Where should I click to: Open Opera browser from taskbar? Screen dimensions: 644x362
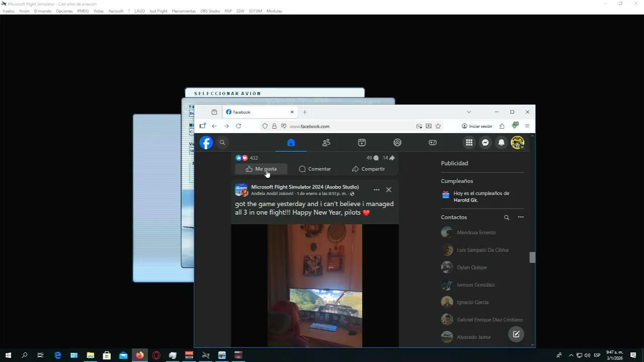click(156, 355)
